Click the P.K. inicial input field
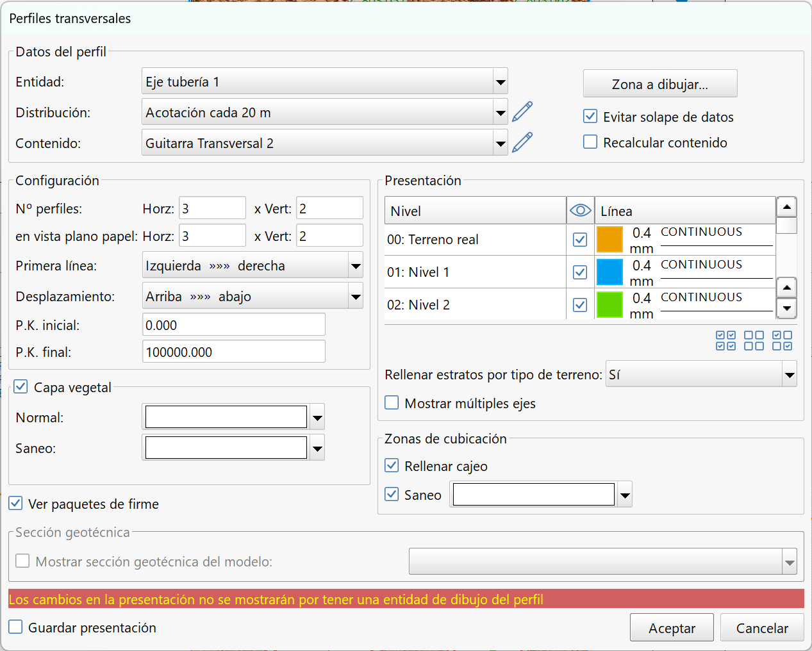 233,325
